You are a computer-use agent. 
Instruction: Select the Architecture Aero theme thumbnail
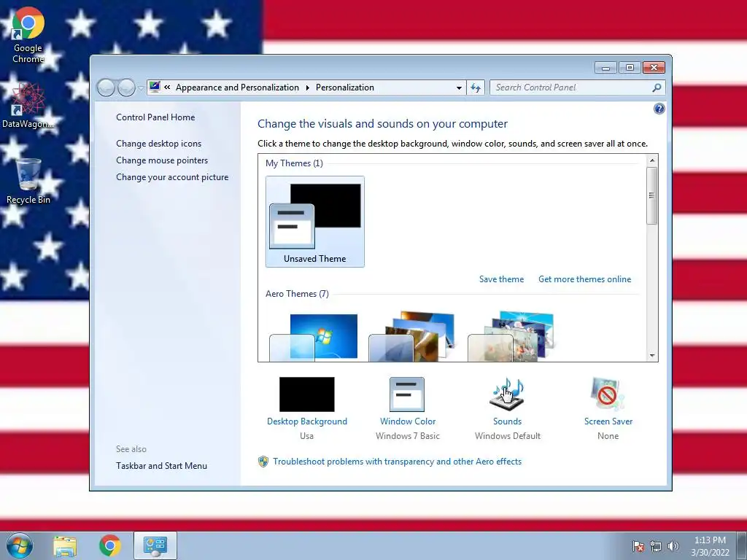pyautogui.click(x=412, y=337)
